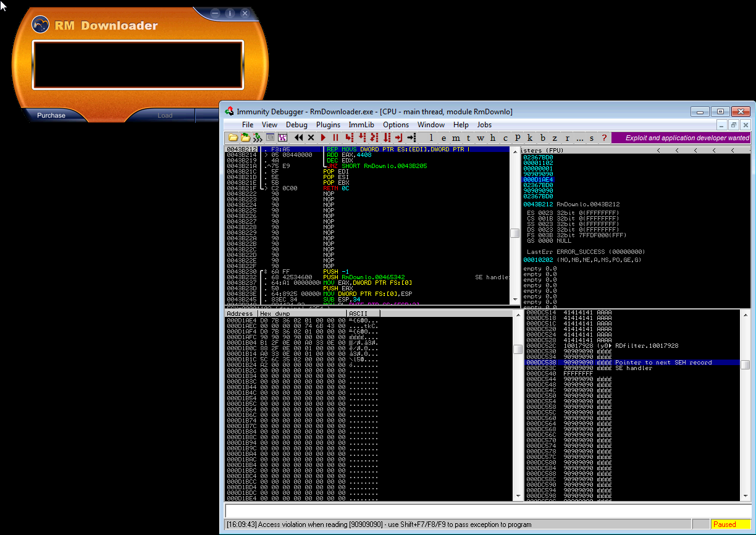The height and width of the screenshot is (535, 756).
Task: Open Threads window with the 't' button
Action: tap(468, 137)
